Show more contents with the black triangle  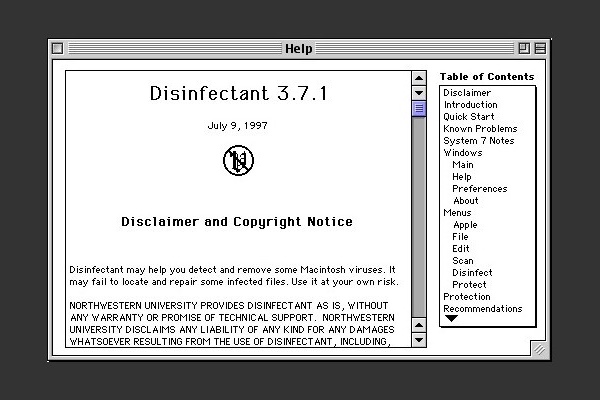451,319
